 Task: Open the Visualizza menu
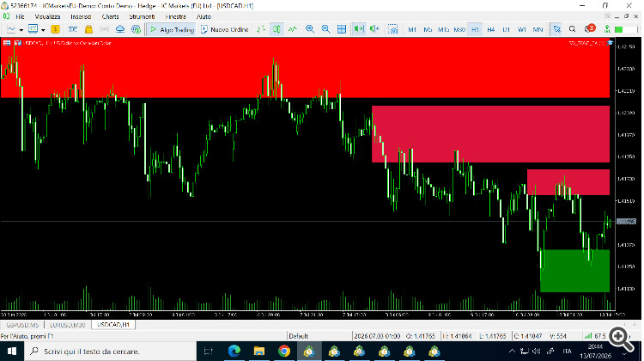tap(47, 17)
